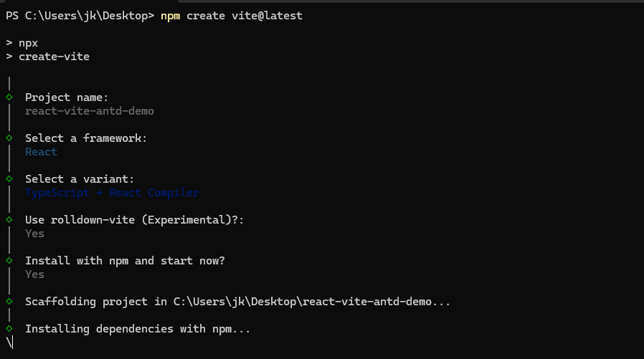Click the green diamond beside 'Select a variant:'

[9, 179]
